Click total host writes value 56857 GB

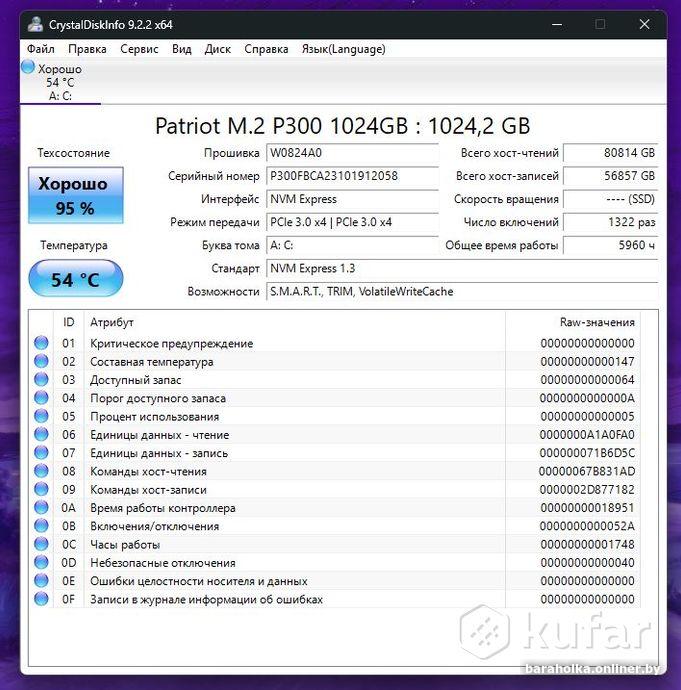coord(611,176)
